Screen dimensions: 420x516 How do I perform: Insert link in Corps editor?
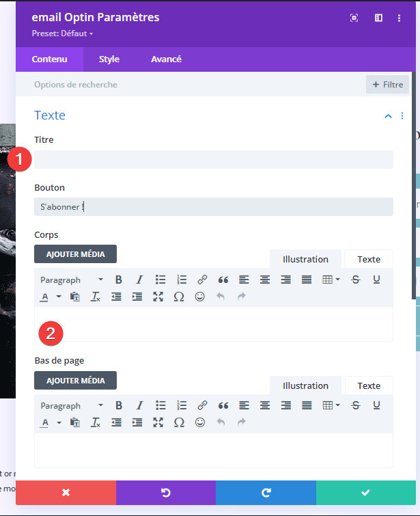tap(202, 280)
